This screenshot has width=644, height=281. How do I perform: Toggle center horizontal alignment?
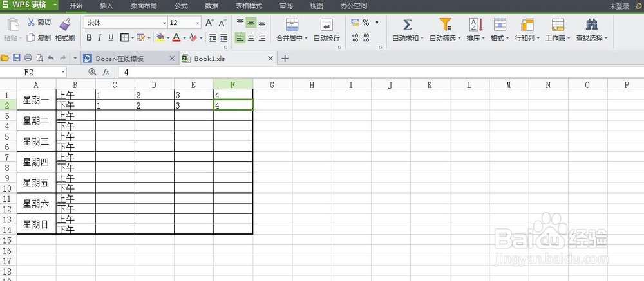[x=251, y=38]
